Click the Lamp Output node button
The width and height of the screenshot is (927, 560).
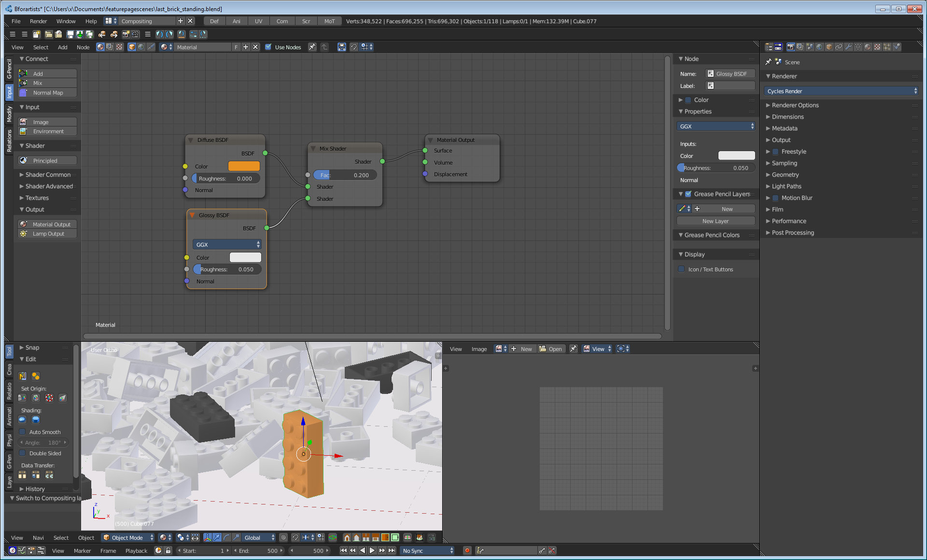(x=47, y=234)
